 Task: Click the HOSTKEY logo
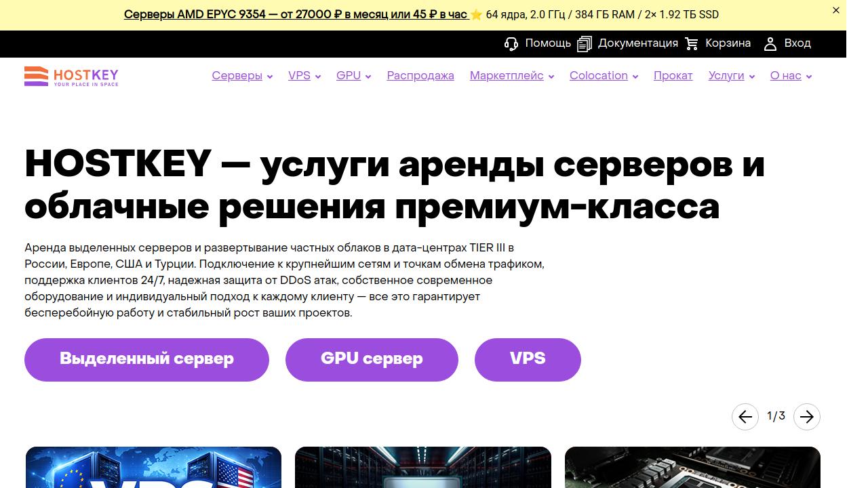[71, 76]
